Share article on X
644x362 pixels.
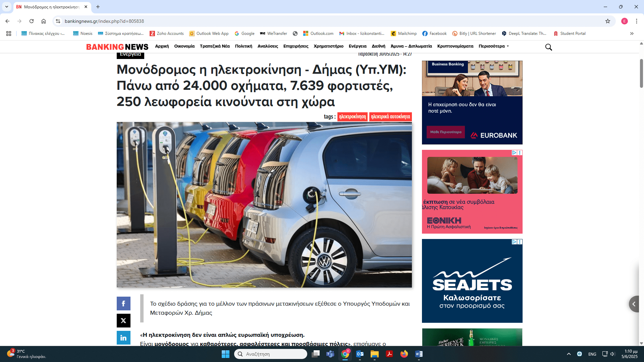[123, 320]
